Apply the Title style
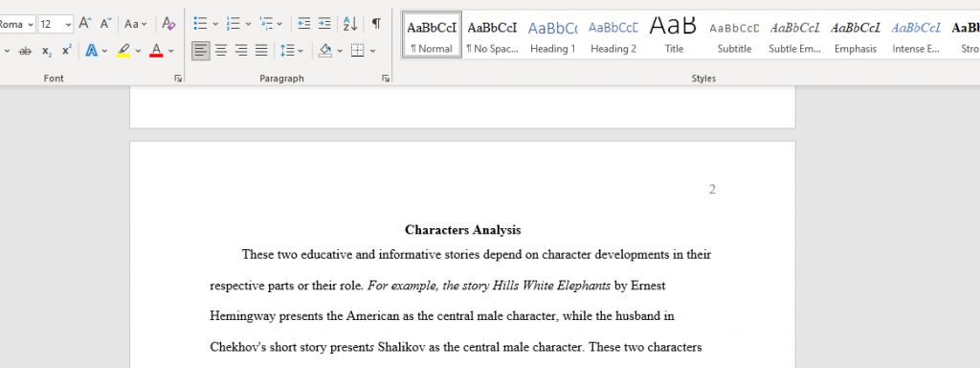This screenshot has width=980, height=368. 674,35
